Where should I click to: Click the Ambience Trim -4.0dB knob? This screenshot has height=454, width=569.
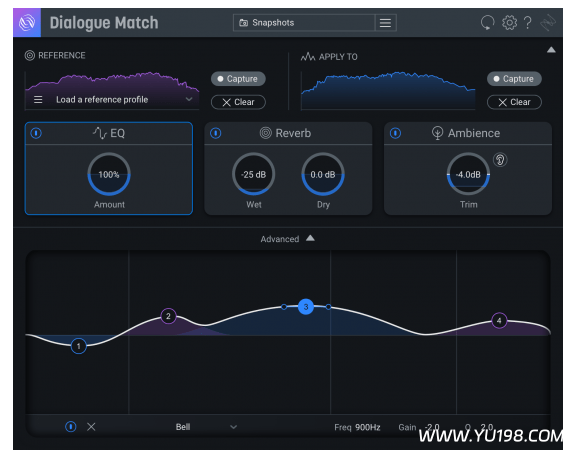coord(468,175)
